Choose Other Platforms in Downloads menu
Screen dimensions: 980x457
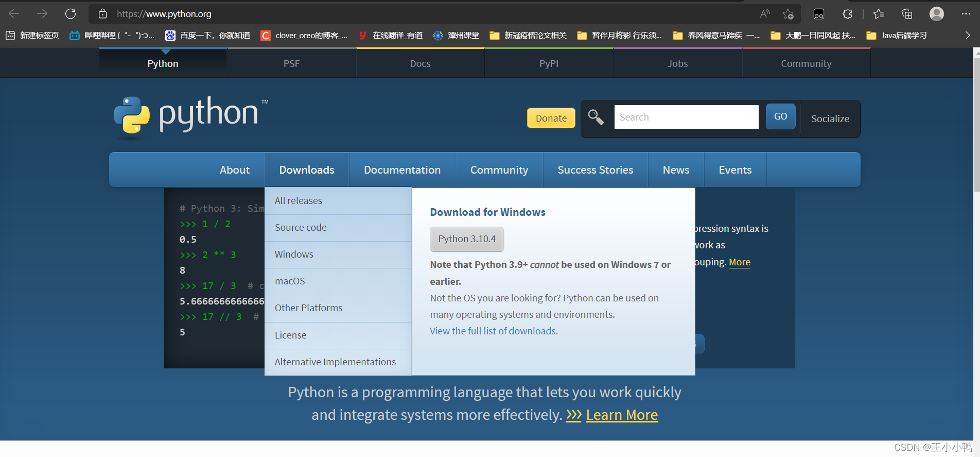[x=338, y=308]
